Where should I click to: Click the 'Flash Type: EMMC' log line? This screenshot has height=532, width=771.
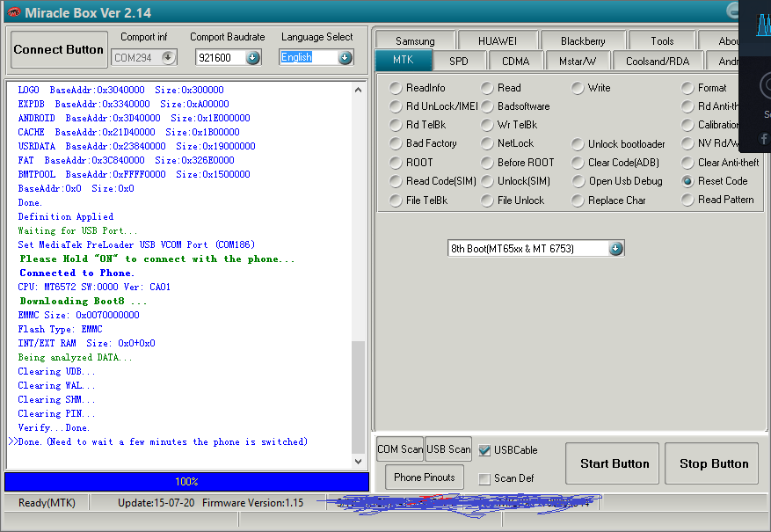(61, 329)
